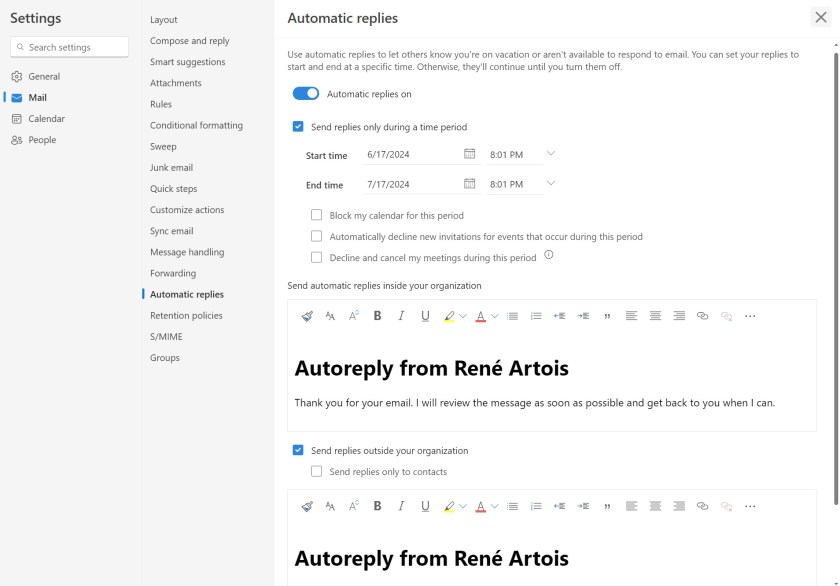Click the Search settings field

(69, 47)
